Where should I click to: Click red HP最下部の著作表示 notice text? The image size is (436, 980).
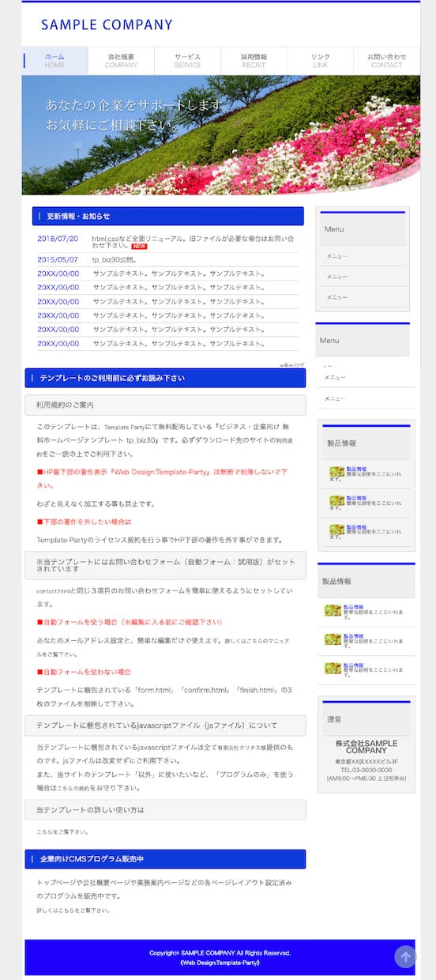coord(162,478)
